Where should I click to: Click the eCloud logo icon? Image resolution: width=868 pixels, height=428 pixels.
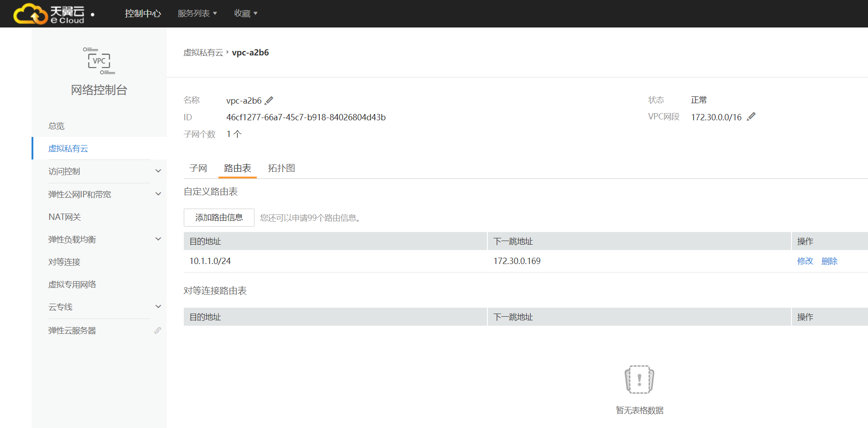tap(49, 14)
